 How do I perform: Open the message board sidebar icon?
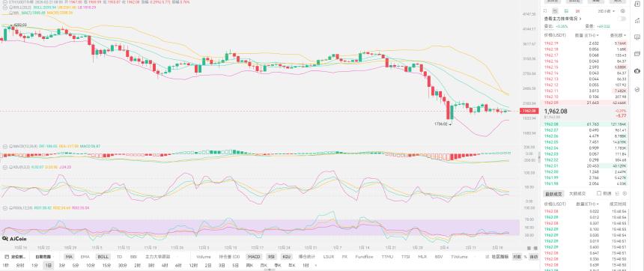(637, 37)
